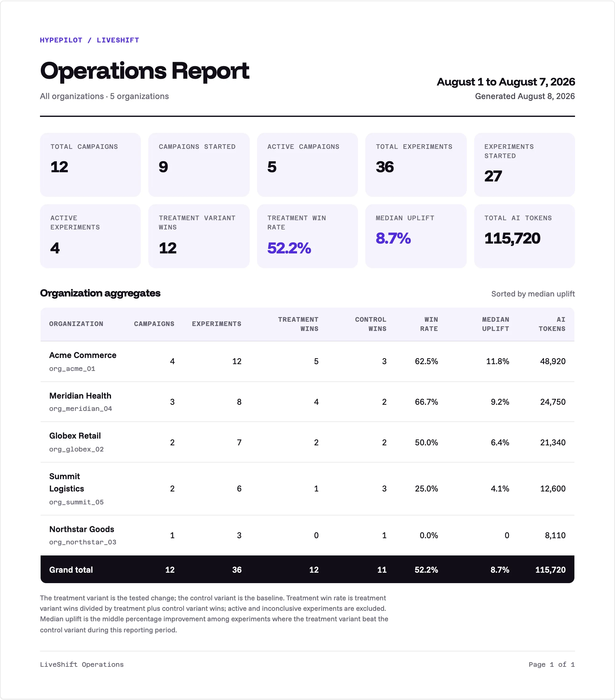Image resolution: width=615 pixels, height=700 pixels.
Task: Click the MEDIAN UPLIFT column header
Action: click(495, 324)
